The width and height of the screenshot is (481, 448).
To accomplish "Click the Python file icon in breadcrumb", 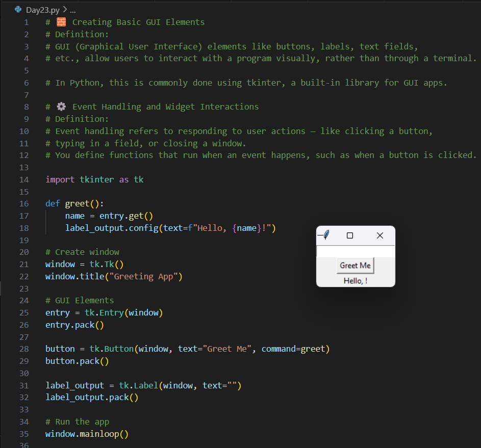I will click(18, 10).
